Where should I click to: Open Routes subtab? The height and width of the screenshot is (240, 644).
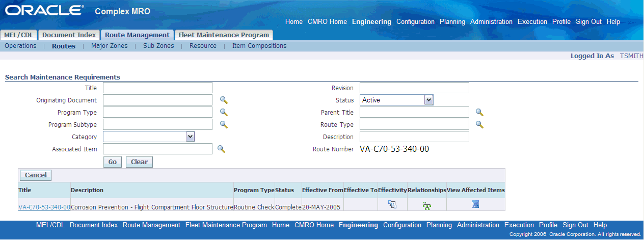click(x=64, y=46)
